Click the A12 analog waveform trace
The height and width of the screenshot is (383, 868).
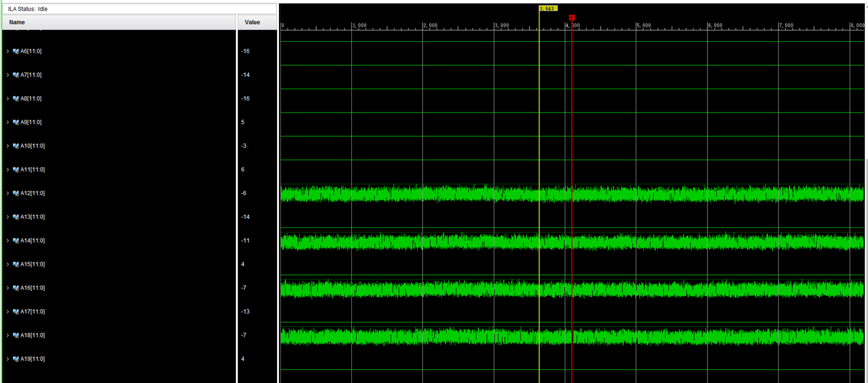571,195
